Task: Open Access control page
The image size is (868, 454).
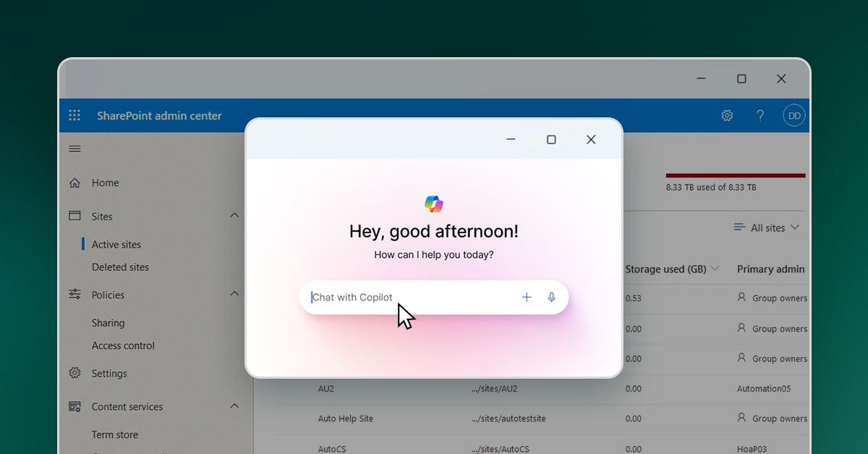Action: (123, 345)
